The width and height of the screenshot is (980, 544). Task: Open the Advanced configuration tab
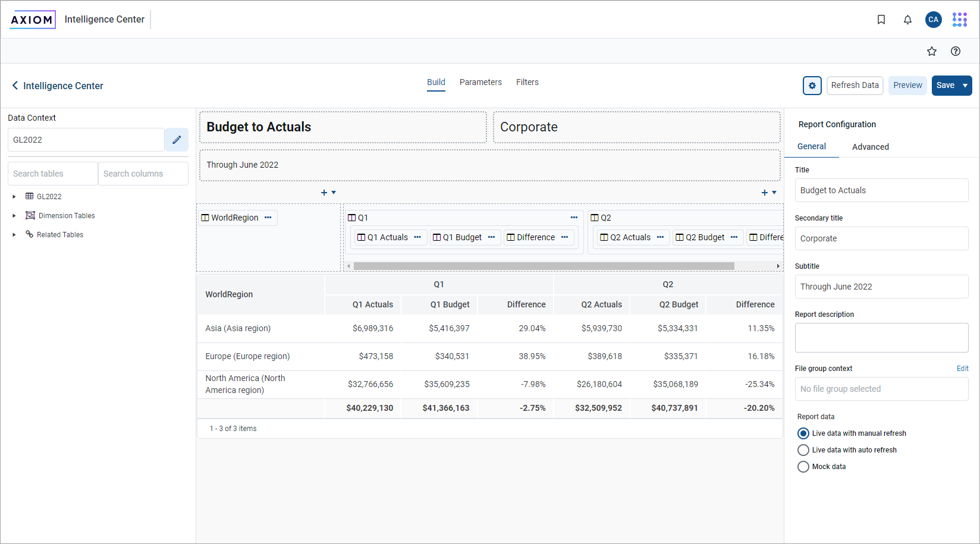pyautogui.click(x=870, y=147)
